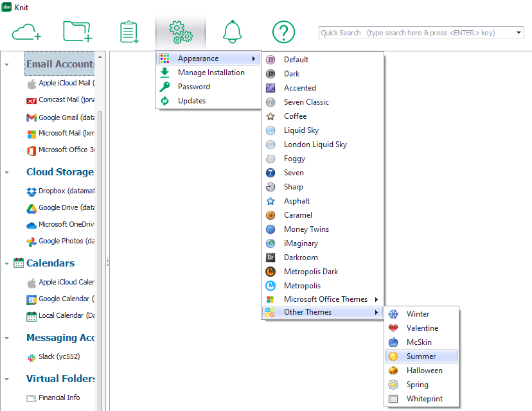
Task: Apply the Money Twins theme
Action: 322,229
